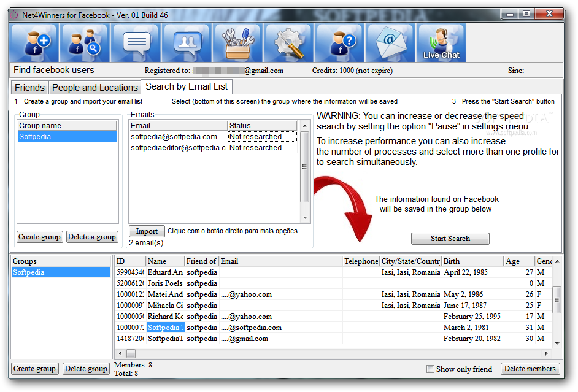Sort results by the Name column header
The image size is (578, 392).
coord(165,261)
